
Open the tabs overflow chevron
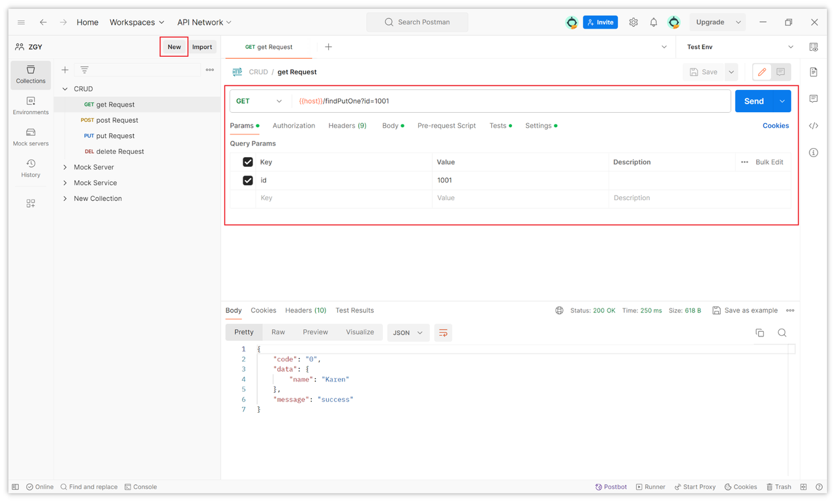[x=664, y=47]
